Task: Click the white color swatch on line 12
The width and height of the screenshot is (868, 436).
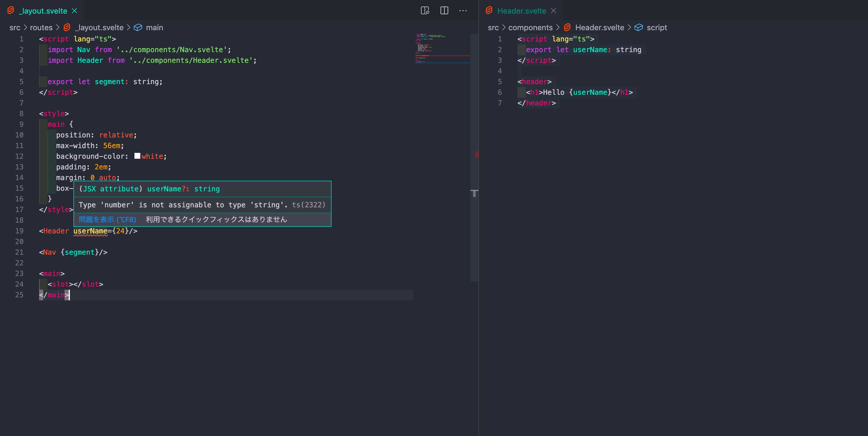Action: tap(137, 156)
